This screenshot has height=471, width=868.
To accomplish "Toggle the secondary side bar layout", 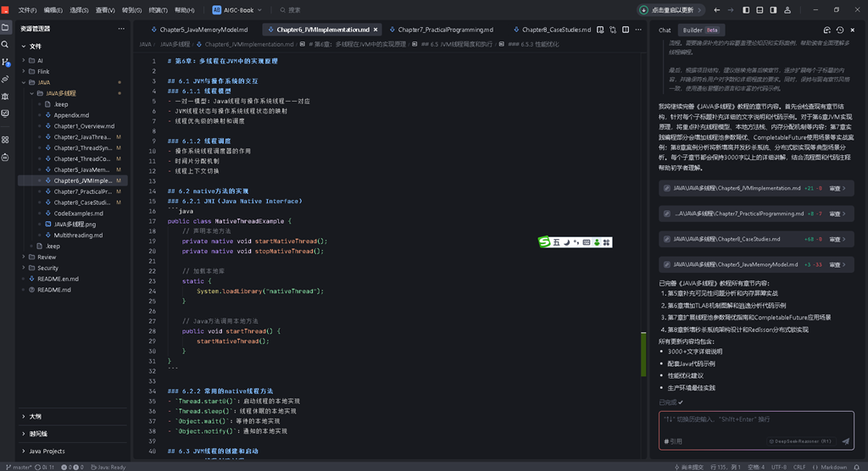I will 773,10.
